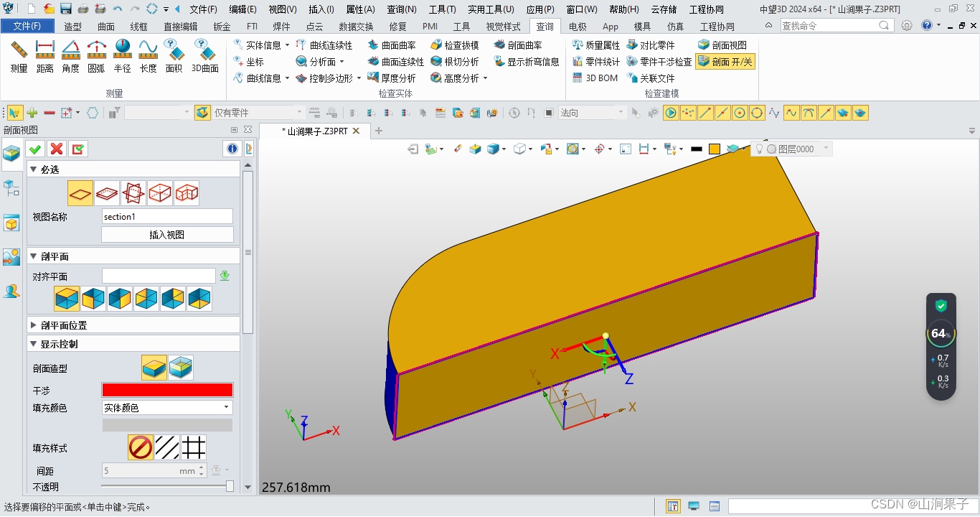
Task: Open the 填充颜色 实体颜色 dropdown
Action: [x=166, y=407]
